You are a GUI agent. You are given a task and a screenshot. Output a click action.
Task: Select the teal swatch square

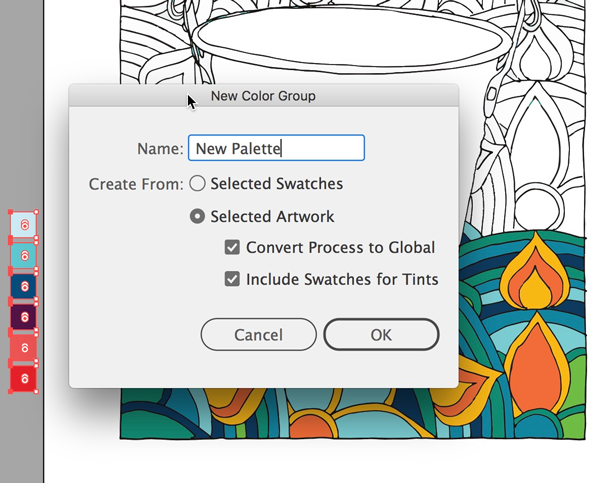click(x=23, y=255)
